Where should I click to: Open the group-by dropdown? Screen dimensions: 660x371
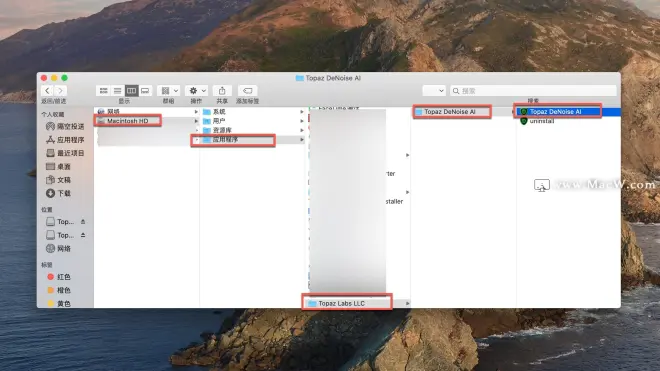point(169,91)
